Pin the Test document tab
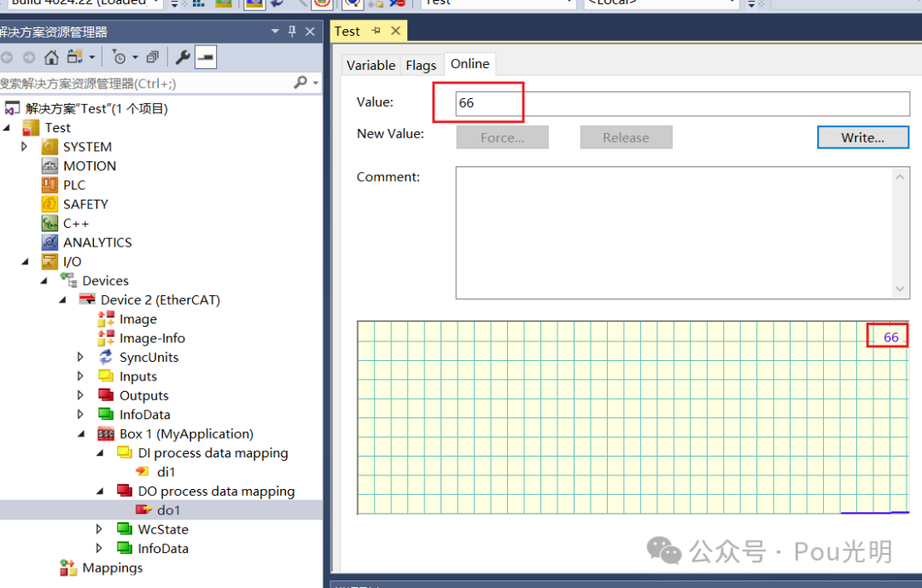 pos(376,31)
